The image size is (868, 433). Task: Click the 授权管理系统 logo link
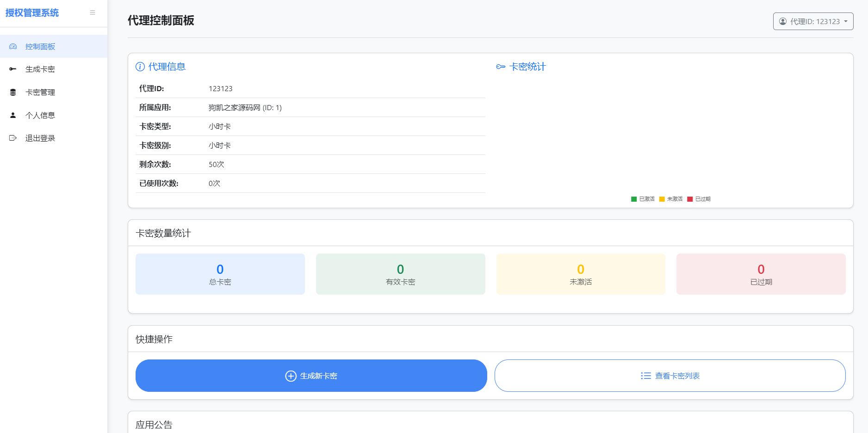tap(32, 13)
